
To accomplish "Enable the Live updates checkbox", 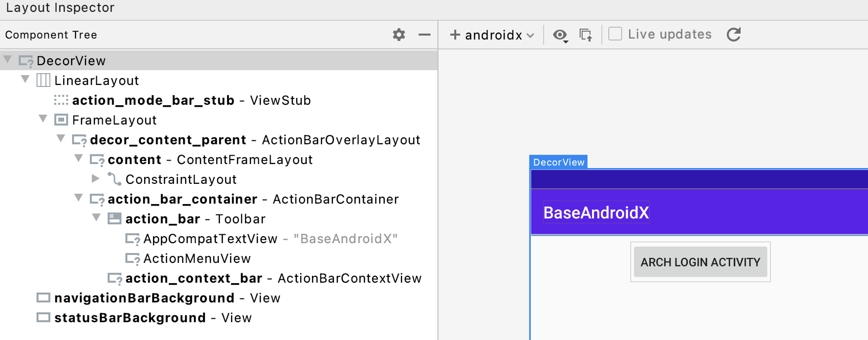I will click(x=615, y=34).
